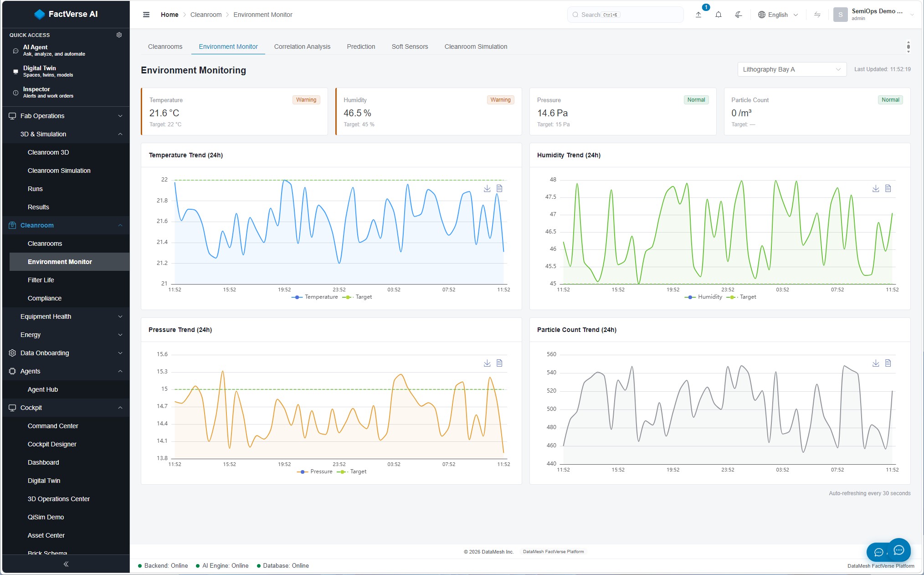Viewport: 924px width, 575px height.
Task: Open the Lithography Bay A dropdown
Action: [792, 69]
